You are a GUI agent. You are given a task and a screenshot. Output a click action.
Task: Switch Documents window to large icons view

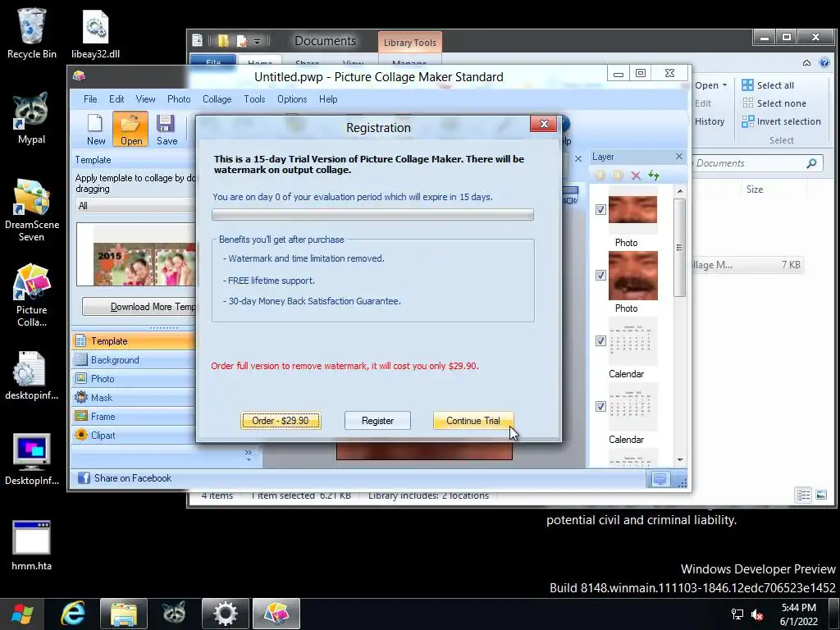tap(821, 495)
